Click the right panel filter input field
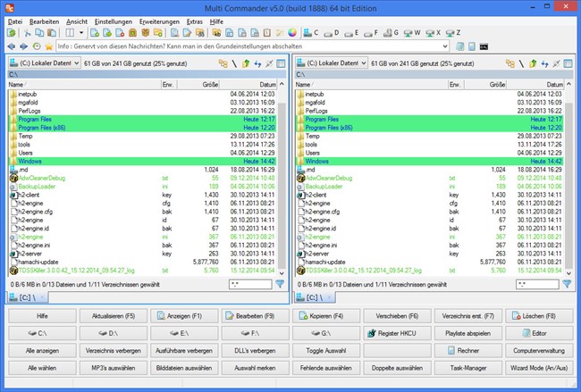This screenshot has width=581, height=392. point(537,284)
